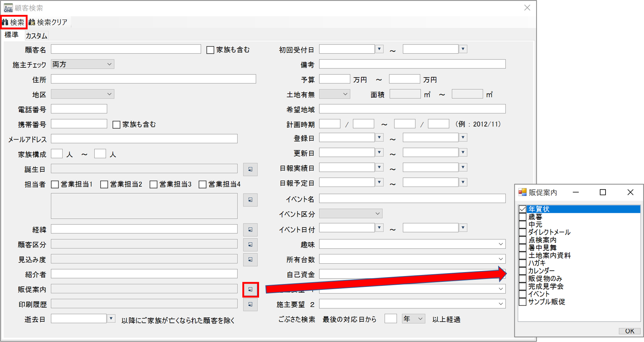Open the 販促案内 selection dialog icon
Image resolution: width=644 pixels, height=342 pixels.
pos(250,289)
